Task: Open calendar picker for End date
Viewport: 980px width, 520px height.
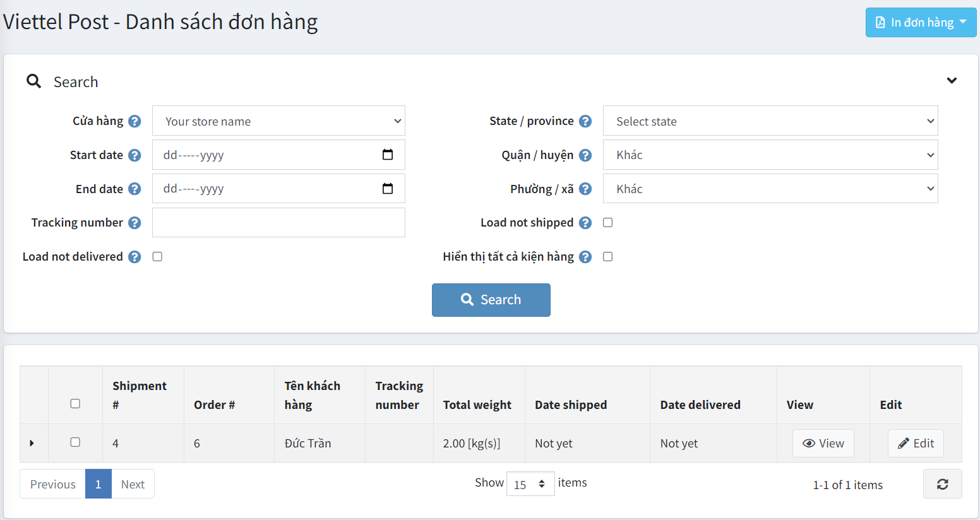Action: click(388, 189)
